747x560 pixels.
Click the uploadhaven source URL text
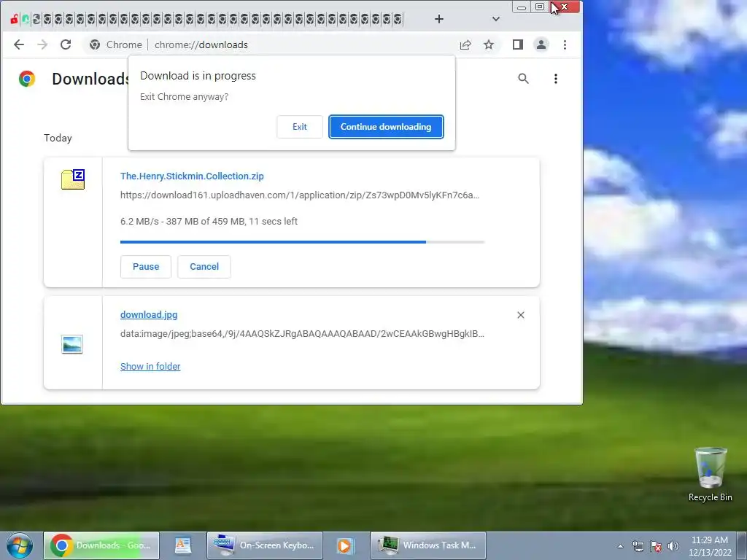pos(300,195)
